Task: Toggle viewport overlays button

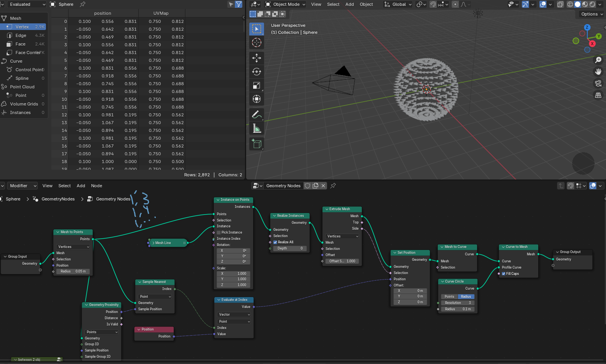Action: tap(543, 4)
